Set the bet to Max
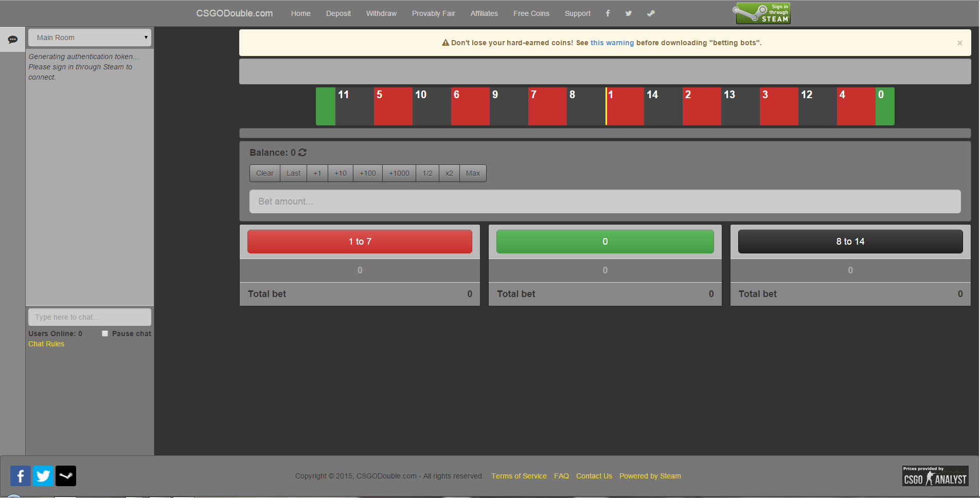The image size is (980, 498). pos(473,173)
